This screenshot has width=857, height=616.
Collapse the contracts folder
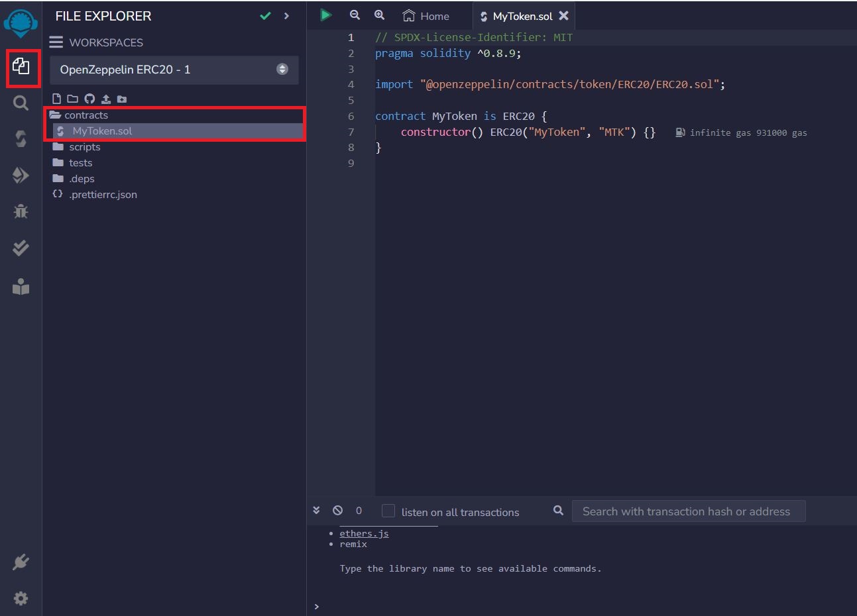[x=86, y=115]
